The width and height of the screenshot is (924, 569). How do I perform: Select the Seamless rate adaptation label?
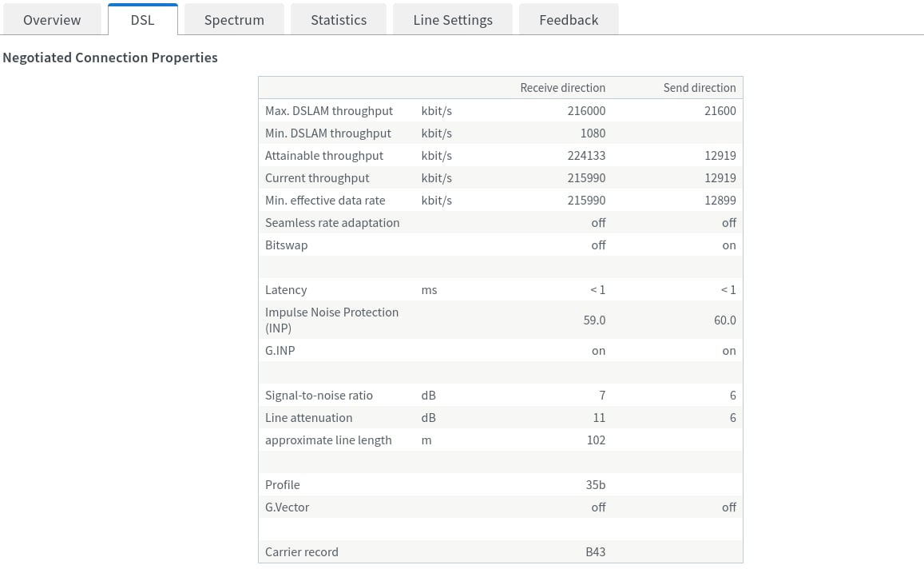point(332,223)
